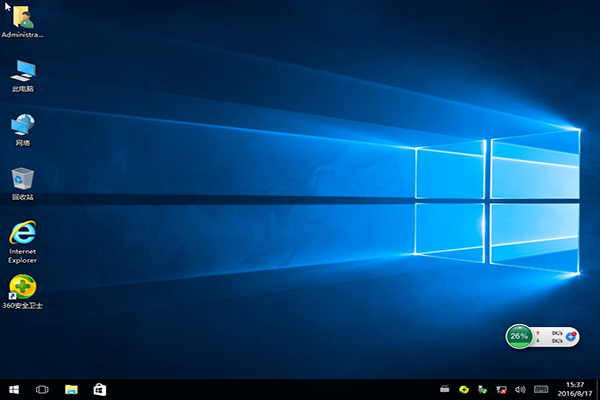Open the Windows Store taskbar icon
The height and width of the screenshot is (400, 600).
click(100, 390)
